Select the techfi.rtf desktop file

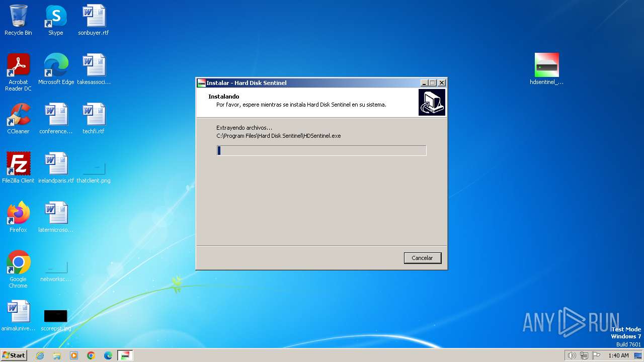coord(94,119)
